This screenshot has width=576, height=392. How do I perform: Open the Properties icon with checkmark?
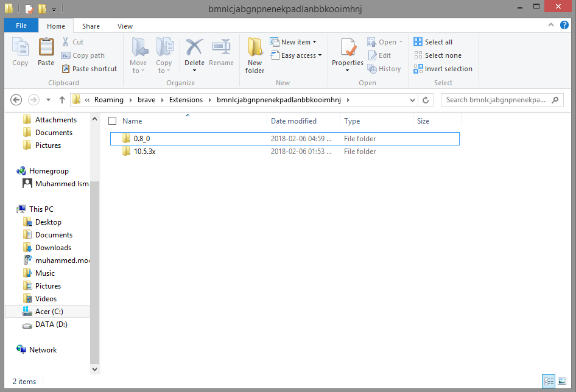point(348,47)
